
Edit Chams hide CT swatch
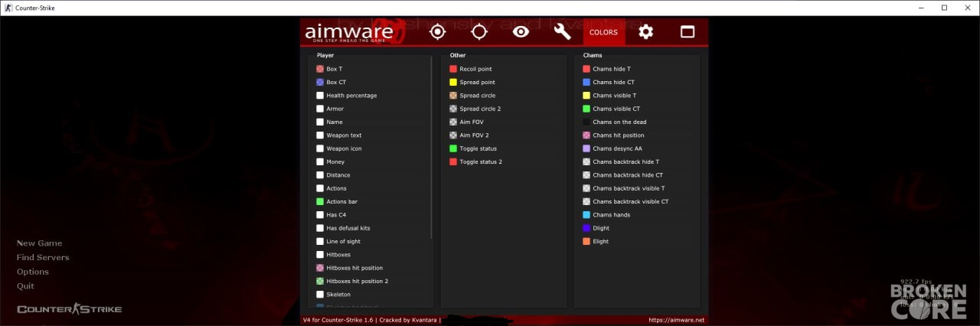(586, 82)
